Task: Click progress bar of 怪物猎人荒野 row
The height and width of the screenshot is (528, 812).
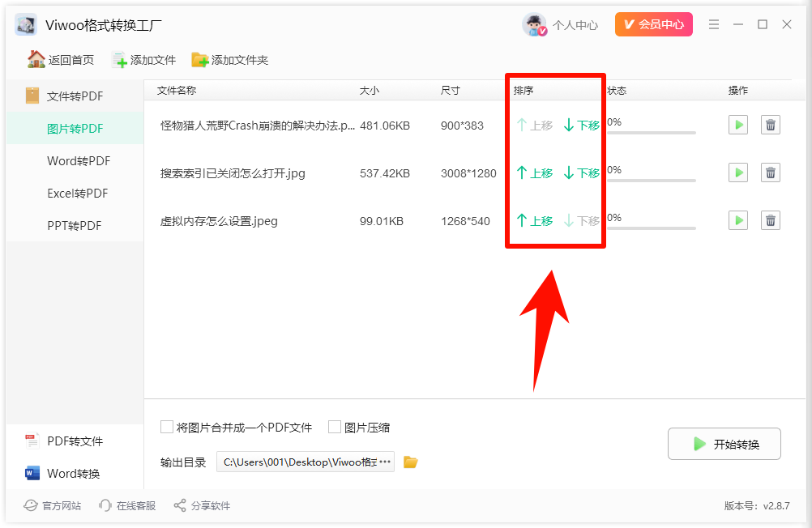Action: pos(652,133)
